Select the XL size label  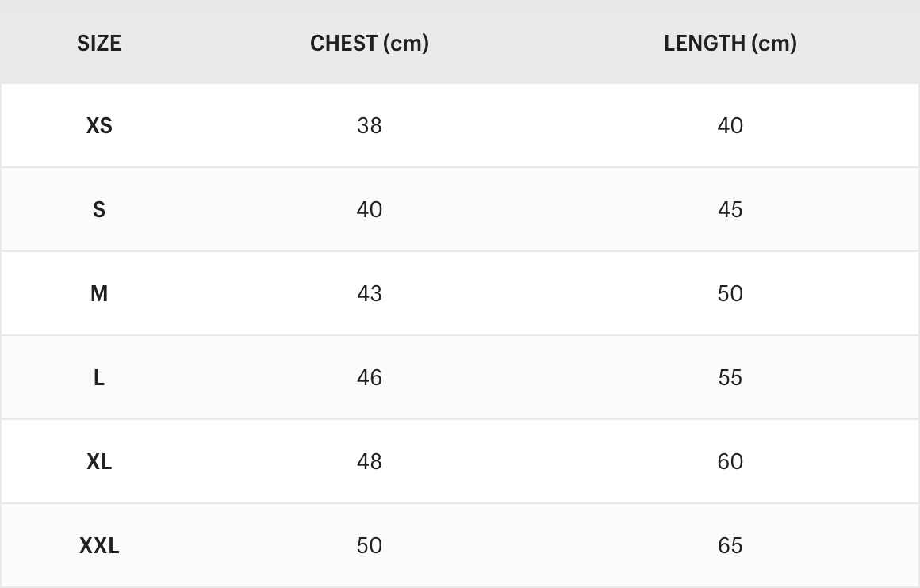click(99, 462)
